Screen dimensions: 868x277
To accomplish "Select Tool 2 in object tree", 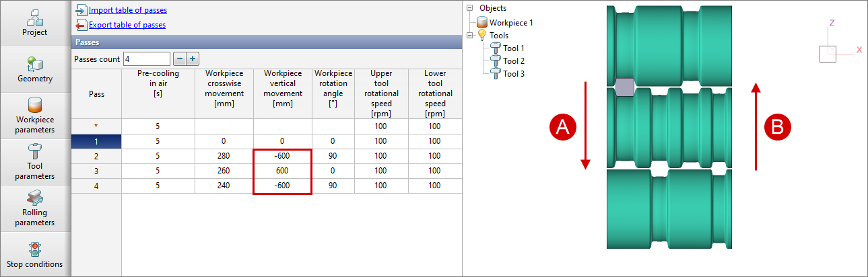I will [513, 61].
